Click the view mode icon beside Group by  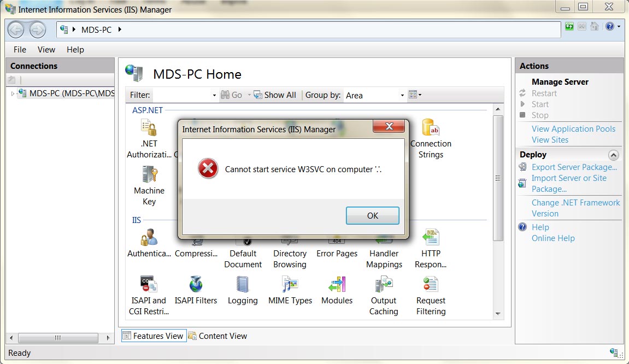(x=413, y=95)
